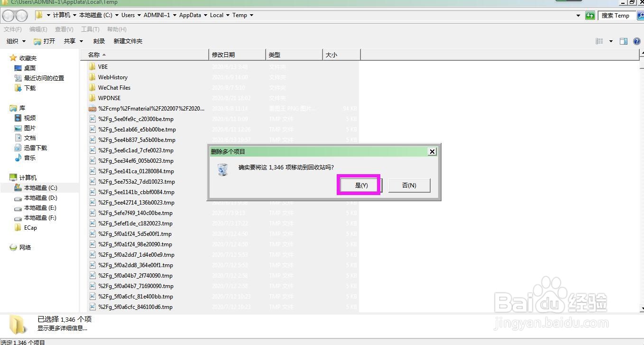
Task: Close the delete multiple items dialog
Action: pyautogui.click(x=432, y=151)
